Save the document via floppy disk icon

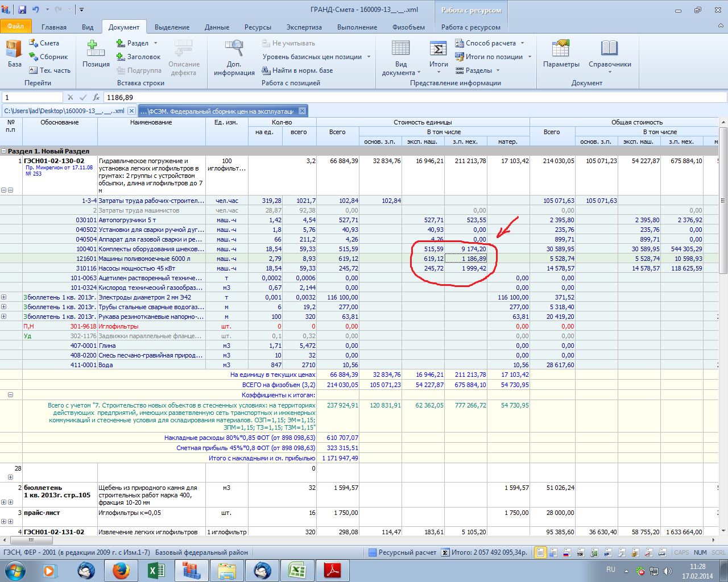pyautogui.click(x=22, y=10)
